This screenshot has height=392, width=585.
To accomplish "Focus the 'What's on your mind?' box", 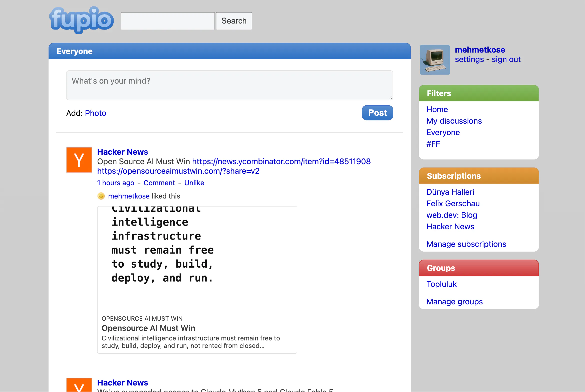I will coord(230,85).
